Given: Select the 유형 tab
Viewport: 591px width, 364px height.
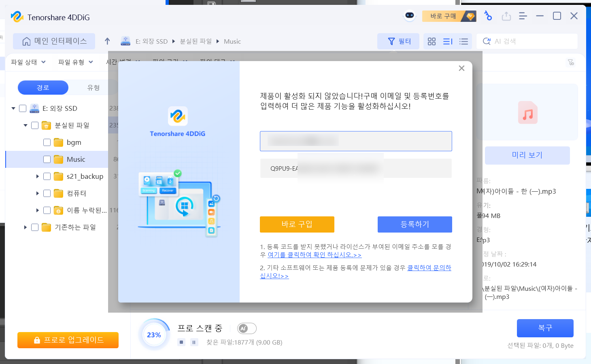Looking at the screenshot, I should [x=94, y=88].
